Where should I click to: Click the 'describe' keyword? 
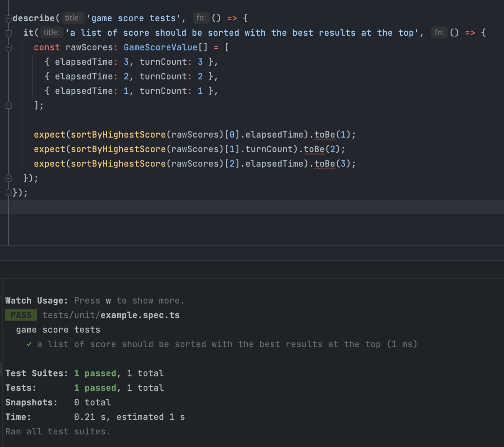[x=33, y=18]
